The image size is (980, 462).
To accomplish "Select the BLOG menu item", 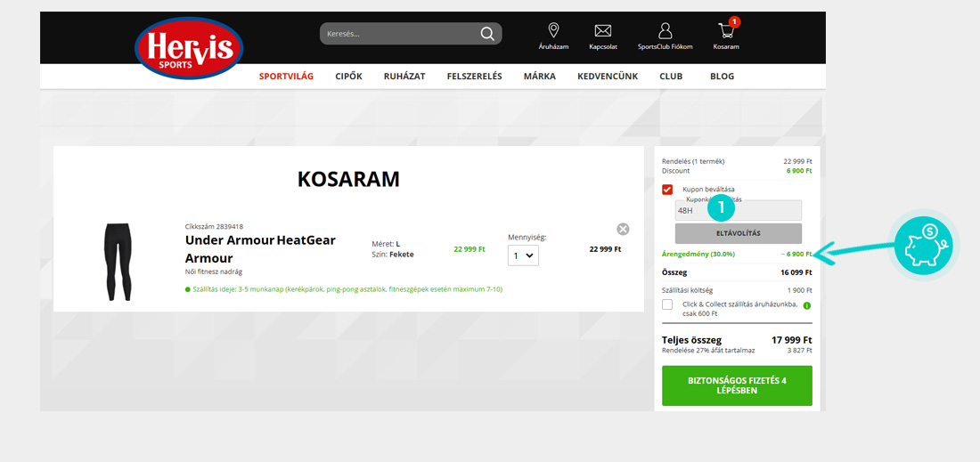I will (x=722, y=77).
